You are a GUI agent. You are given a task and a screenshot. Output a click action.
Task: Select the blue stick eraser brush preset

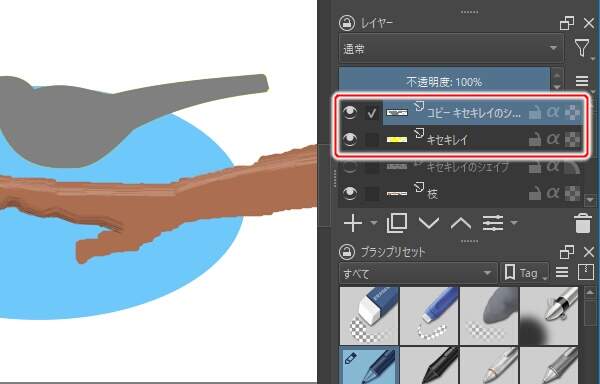[x=429, y=316]
